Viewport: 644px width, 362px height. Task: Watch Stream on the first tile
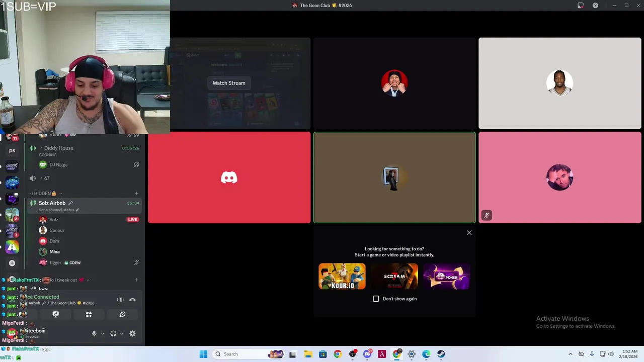[229, 83]
